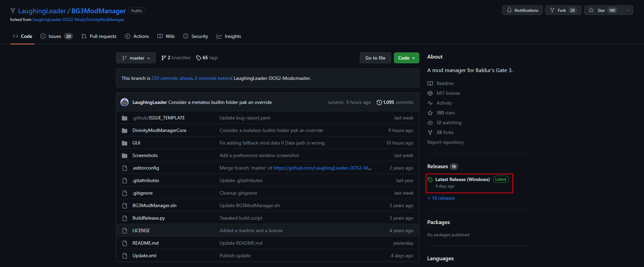This screenshot has height=267, width=644.
Task: Click the scale icon beside MIT license
Action: 430,93
